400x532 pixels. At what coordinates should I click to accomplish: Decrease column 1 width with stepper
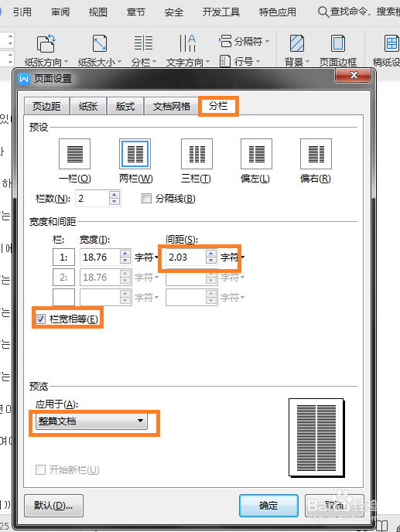tap(125, 261)
